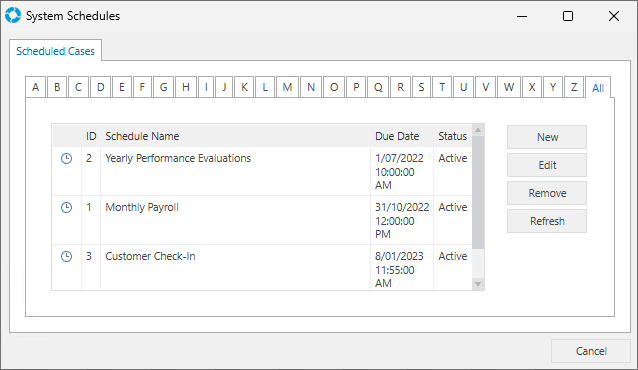Select the Scheduled Cases tab
Image resolution: width=638 pixels, height=370 pixels.
(x=55, y=51)
